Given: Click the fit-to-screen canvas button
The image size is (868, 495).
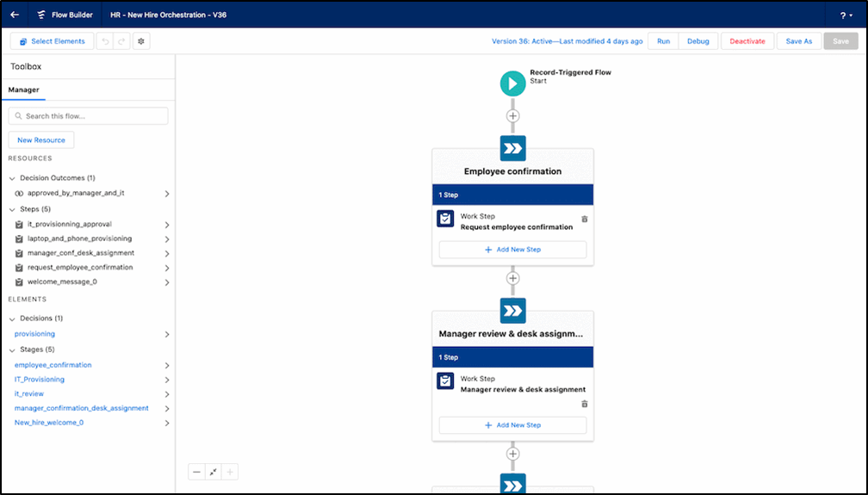Looking at the screenshot, I should [214, 472].
